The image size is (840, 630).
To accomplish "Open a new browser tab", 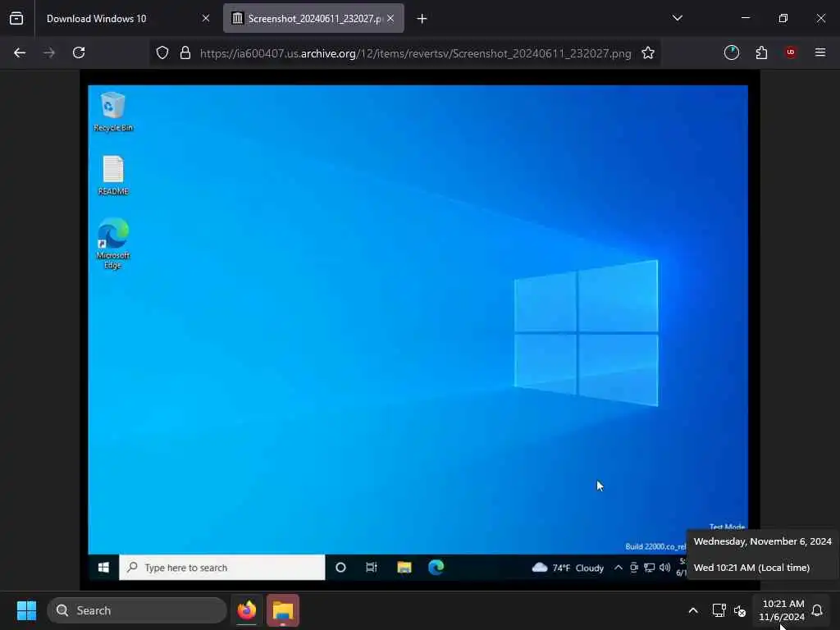I will coord(422,19).
